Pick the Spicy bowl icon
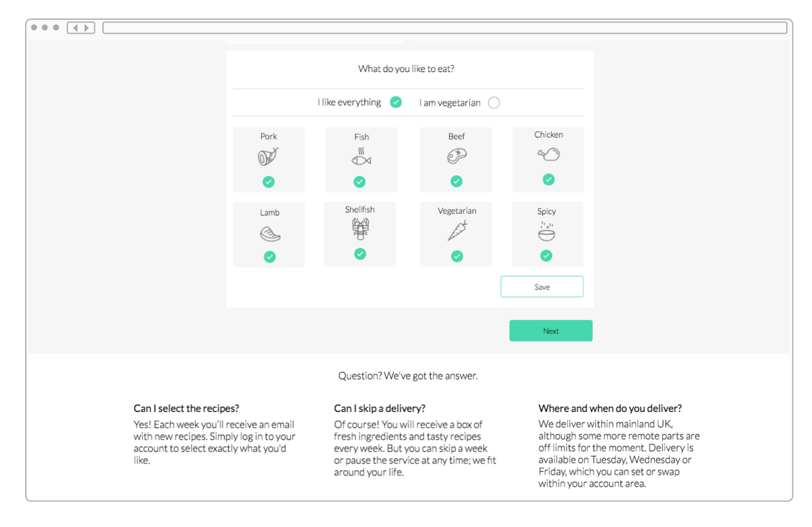The width and height of the screenshot is (812, 527). click(546, 231)
